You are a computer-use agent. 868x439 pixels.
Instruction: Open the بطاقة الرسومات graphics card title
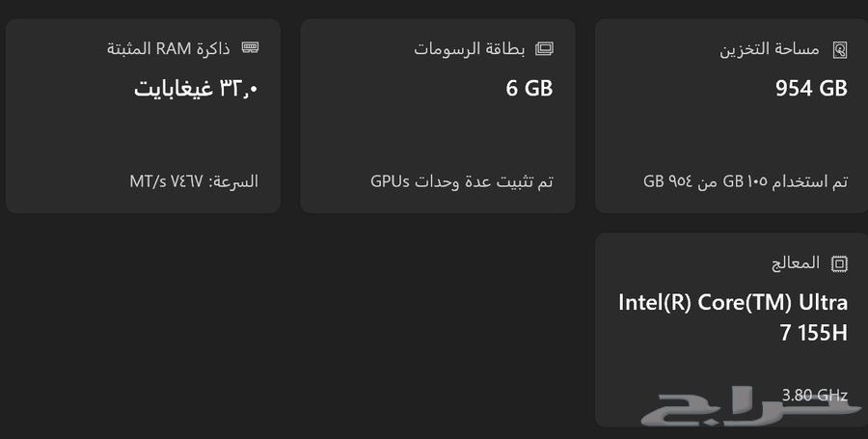(x=470, y=48)
